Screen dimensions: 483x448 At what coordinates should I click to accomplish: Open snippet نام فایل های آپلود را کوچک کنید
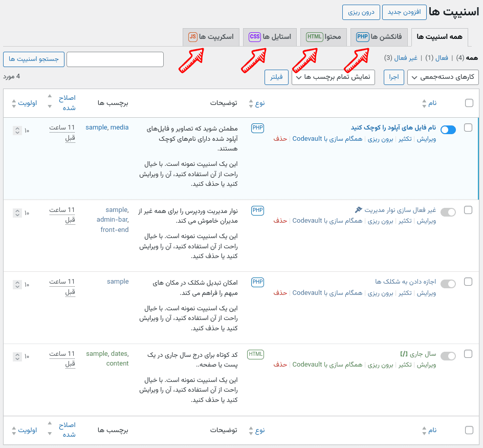[393, 127]
